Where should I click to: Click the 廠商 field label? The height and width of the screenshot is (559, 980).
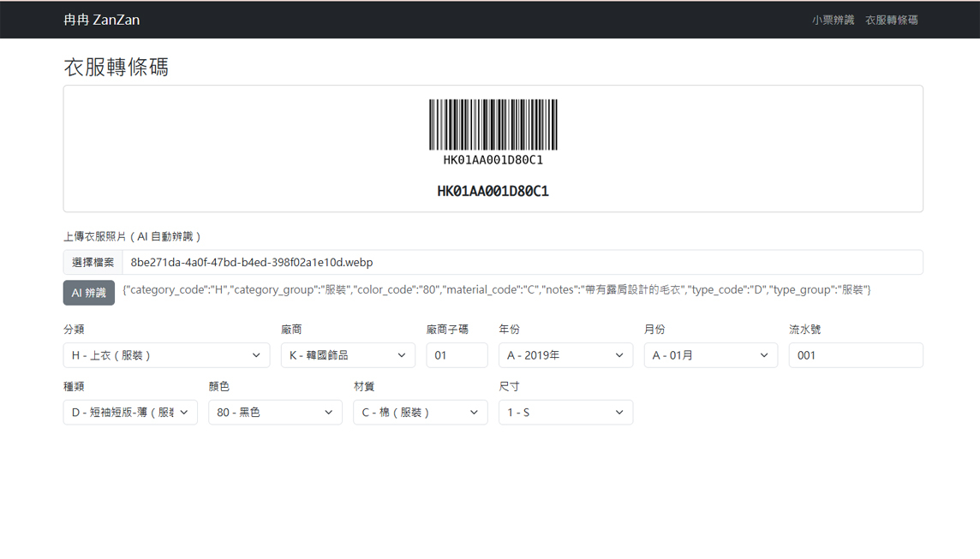point(291,330)
